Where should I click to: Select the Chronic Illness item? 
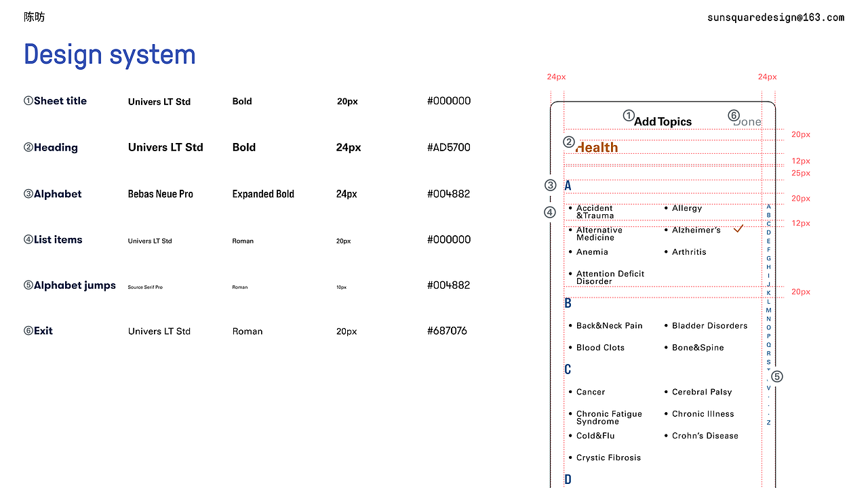[703, 413]
